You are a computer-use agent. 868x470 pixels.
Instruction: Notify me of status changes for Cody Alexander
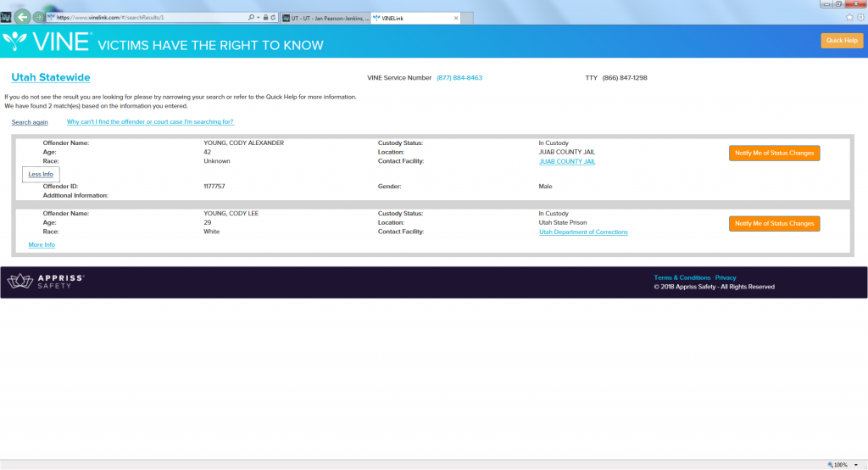click(774, 153)
